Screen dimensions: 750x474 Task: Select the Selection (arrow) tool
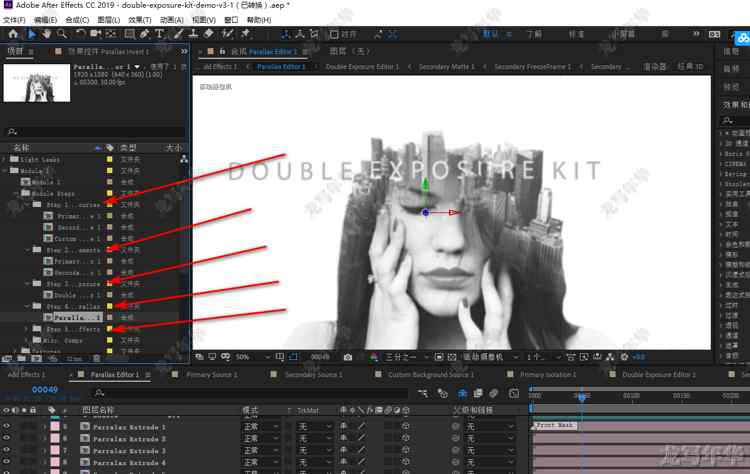[x=32, y=34]
